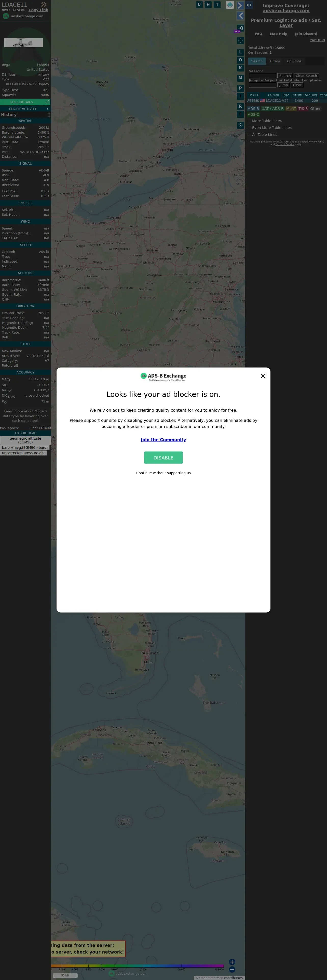Click the history replay icon

[240, 125]
